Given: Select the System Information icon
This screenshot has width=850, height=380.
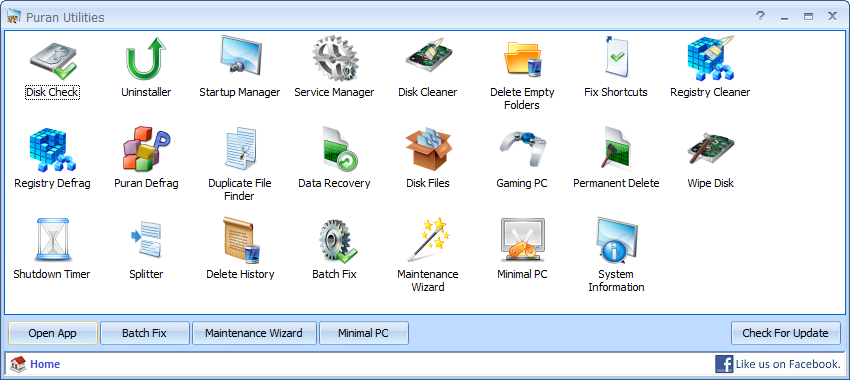Looking at the screenshot, I should pos(617,240).
